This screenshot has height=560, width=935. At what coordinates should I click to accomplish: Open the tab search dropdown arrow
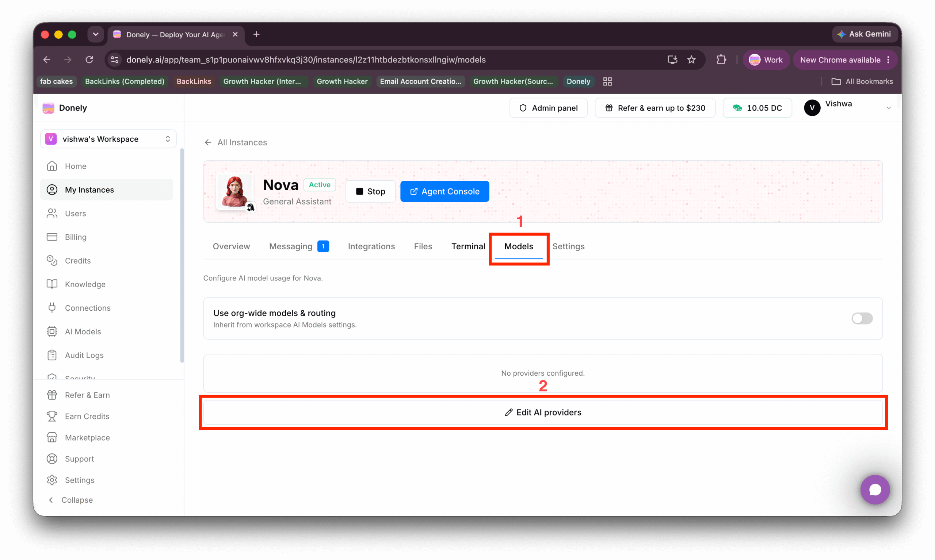click(x=95, y=34)
